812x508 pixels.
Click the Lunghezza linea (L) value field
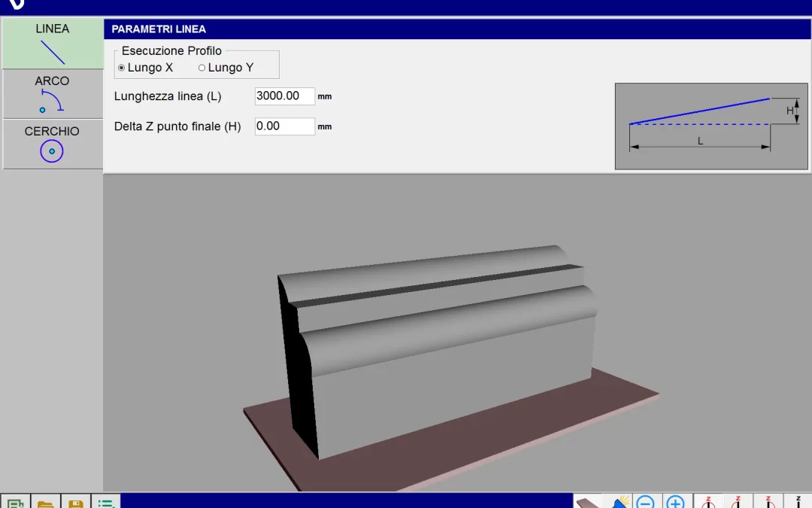284,96
